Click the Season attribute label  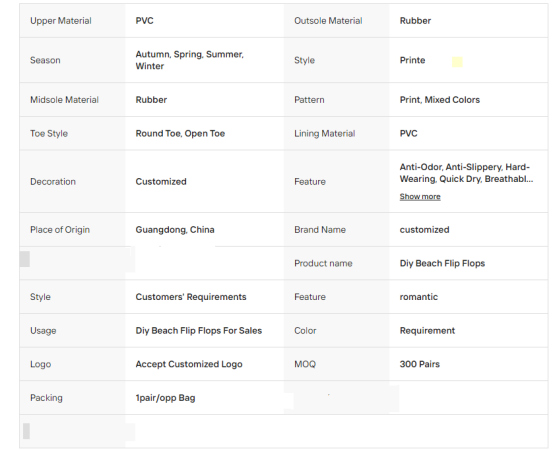(x=45, y=60)
